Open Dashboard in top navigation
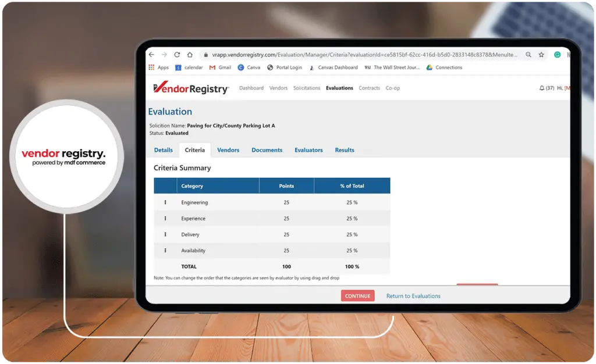596x364 pixels. coord(251,88)
